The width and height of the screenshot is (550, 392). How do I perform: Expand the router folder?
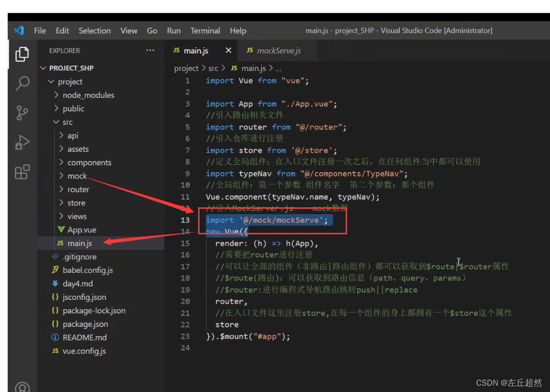(x=61, y=189)
